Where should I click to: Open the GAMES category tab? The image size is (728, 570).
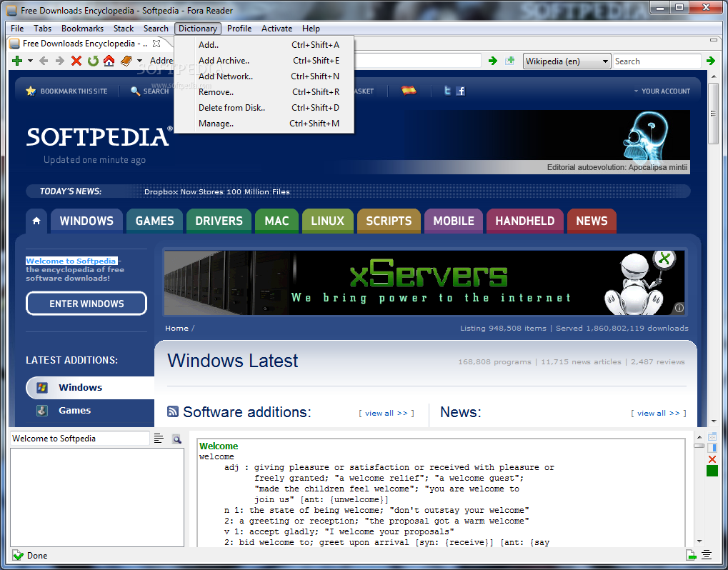click(x=154, y=221)
